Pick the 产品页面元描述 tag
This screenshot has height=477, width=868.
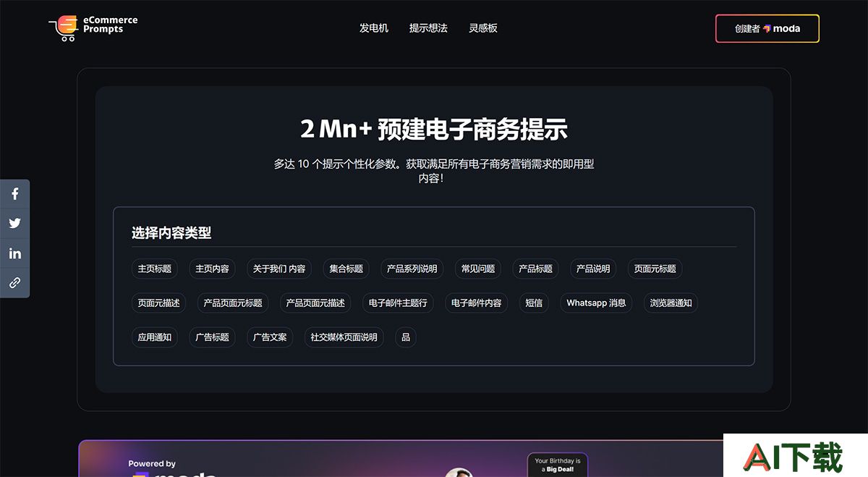pyautogui.click(x=315, y=303)
